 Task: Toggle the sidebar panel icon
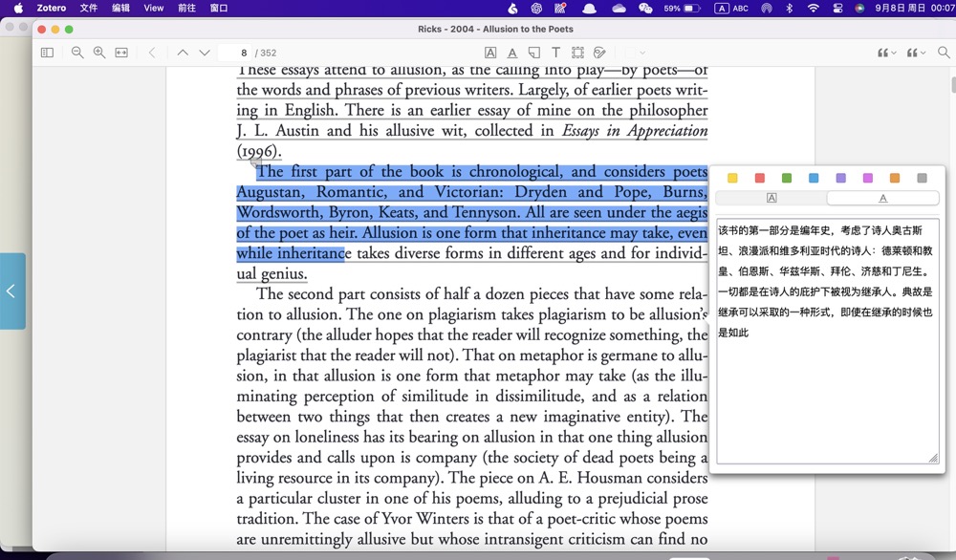coord(47,53)
